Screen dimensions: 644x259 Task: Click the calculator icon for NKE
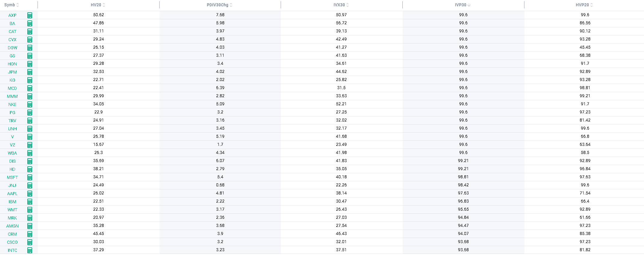[x=30, y=104]
